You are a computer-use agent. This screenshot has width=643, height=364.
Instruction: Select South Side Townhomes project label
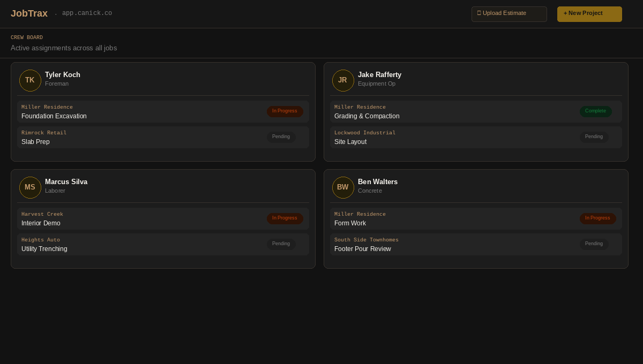(367, 240)
